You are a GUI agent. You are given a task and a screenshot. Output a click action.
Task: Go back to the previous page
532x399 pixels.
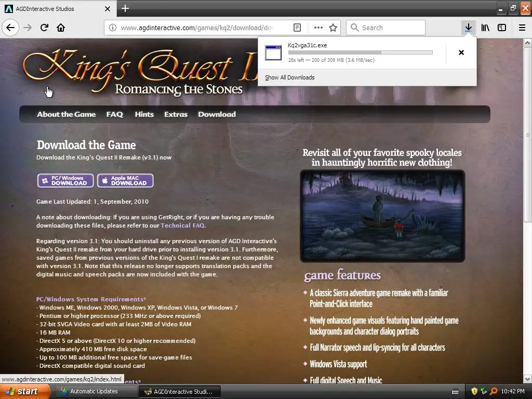click(x=10, y=28)
